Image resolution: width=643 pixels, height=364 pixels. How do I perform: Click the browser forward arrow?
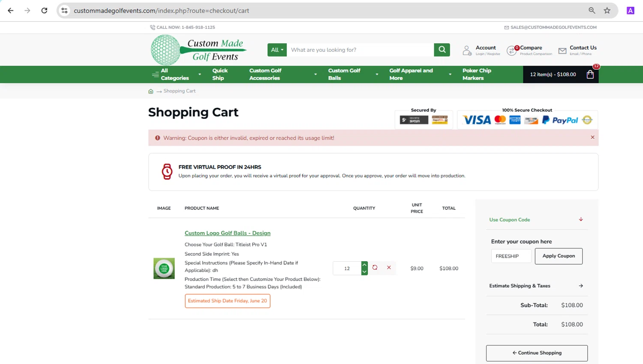[27, 11]
